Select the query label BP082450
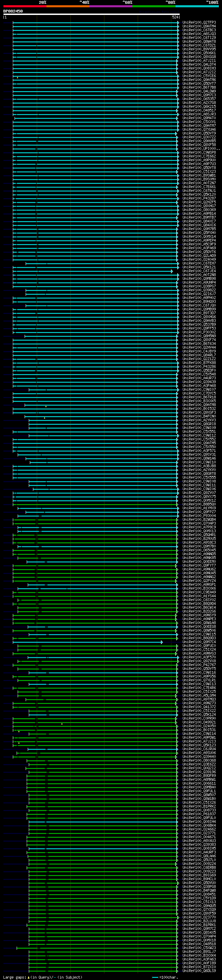This screenshot has width=222, height=980. tap(13, 11)
